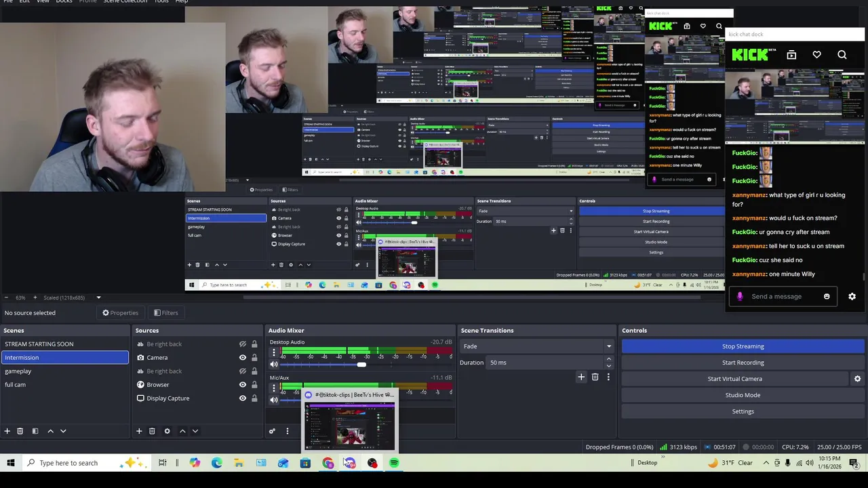868x488 pixels.
Task: Open Virtual Camera settings gear
Action: coord(857,379)
